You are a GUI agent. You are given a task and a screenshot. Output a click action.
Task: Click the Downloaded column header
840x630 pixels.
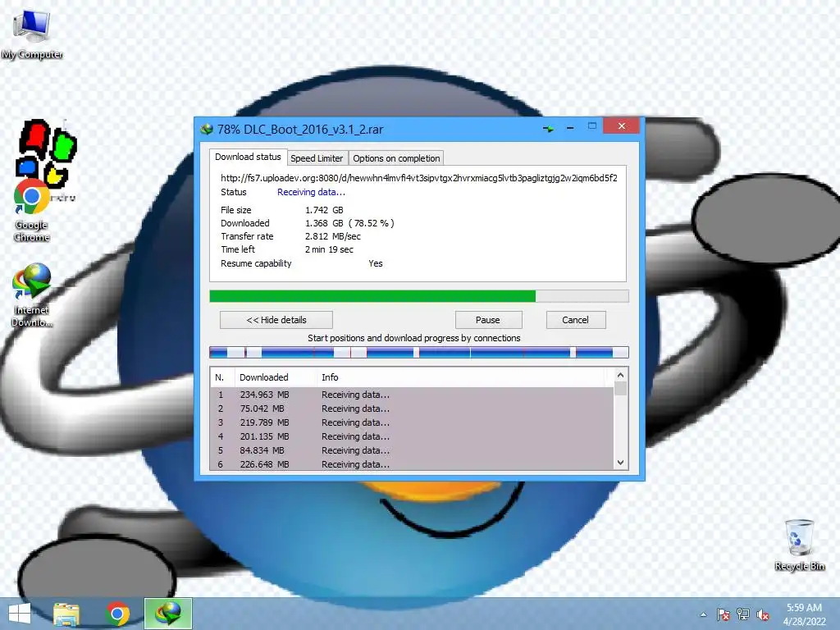(x=276, y=377)
